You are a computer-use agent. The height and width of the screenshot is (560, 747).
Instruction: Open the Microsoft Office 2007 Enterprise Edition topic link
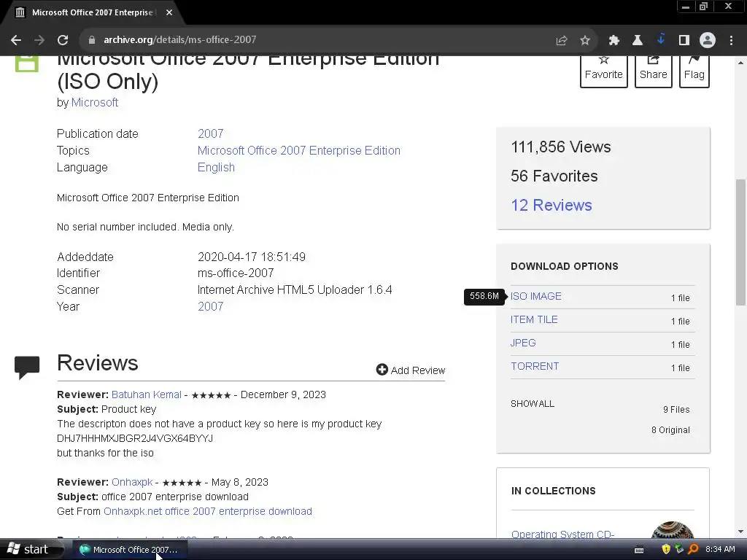point(298,150)
